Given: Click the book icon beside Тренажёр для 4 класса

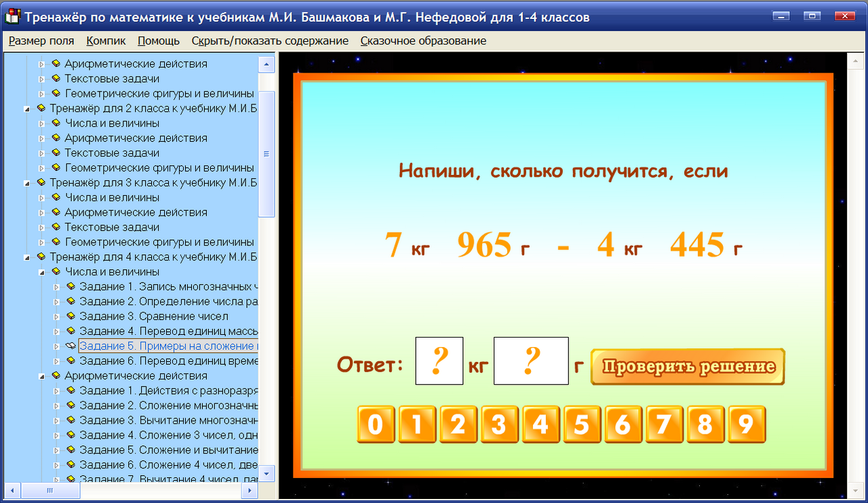Looking at the screenshot, I should 41,256.
